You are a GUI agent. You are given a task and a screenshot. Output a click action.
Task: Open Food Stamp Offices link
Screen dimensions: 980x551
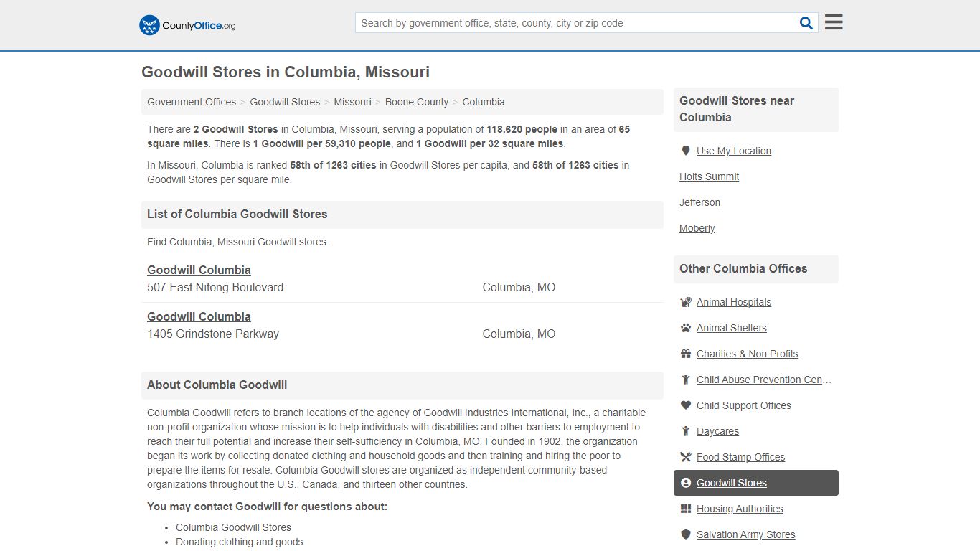click(x=740, y=457)
